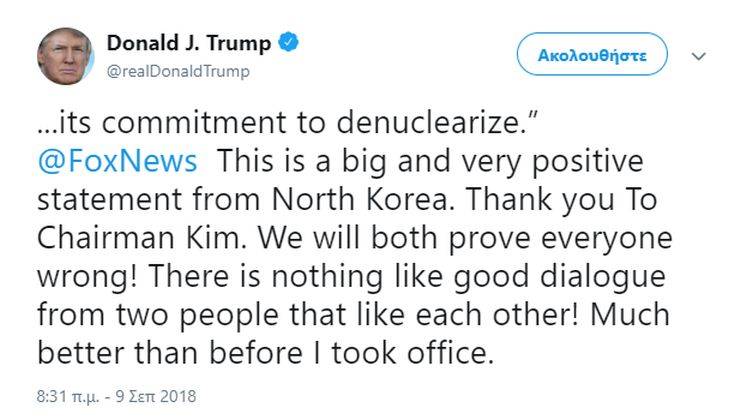Click the blue verified checkmark badge
Screen dimensions: 735x420
288,44
